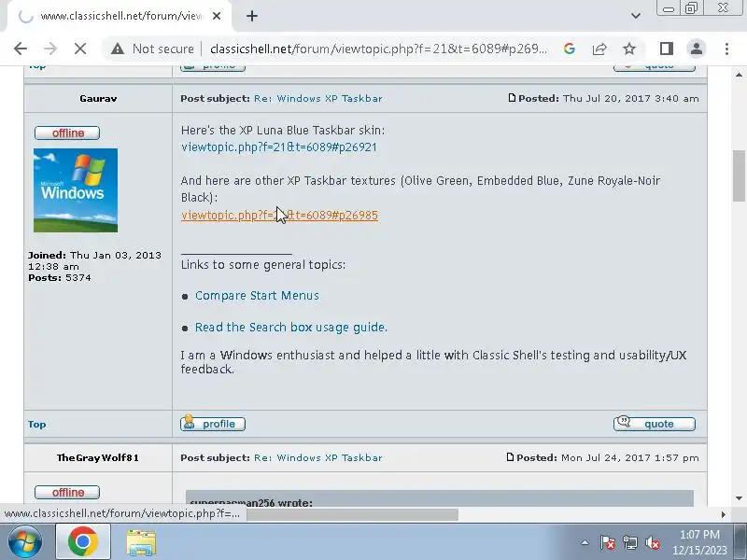This screenshot has height=560, width=747.
Task: Click the Google icon in the address bar
Action: tap(569, 49)
